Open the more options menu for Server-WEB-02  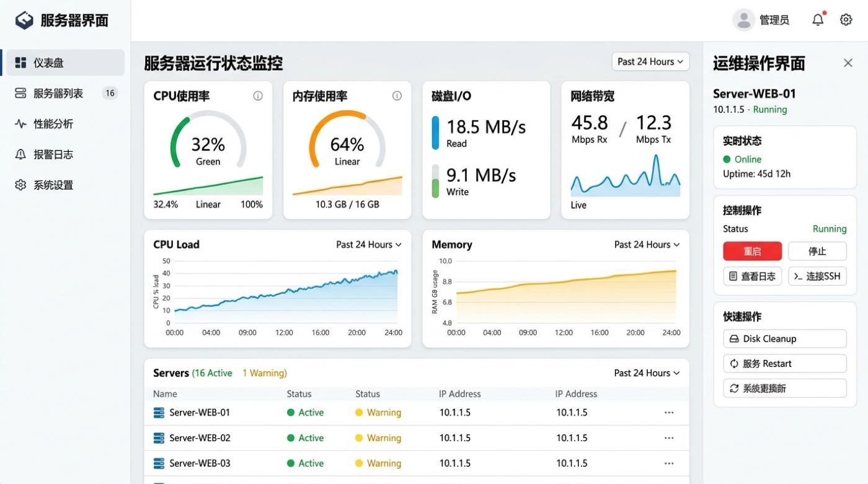point(669,438)
